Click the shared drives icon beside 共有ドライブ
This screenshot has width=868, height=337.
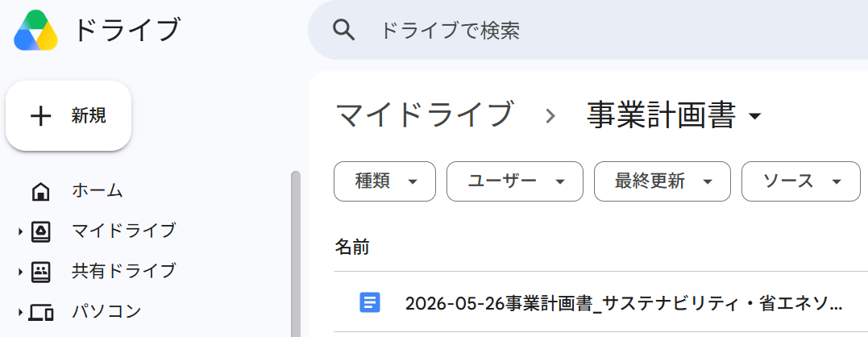(41, 271)
